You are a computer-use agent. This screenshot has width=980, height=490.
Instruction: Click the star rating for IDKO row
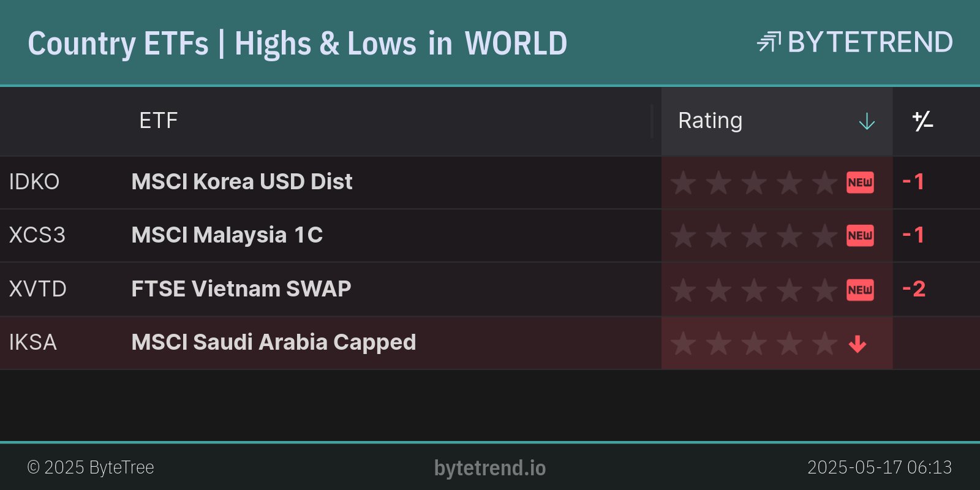tap(753, 183)
